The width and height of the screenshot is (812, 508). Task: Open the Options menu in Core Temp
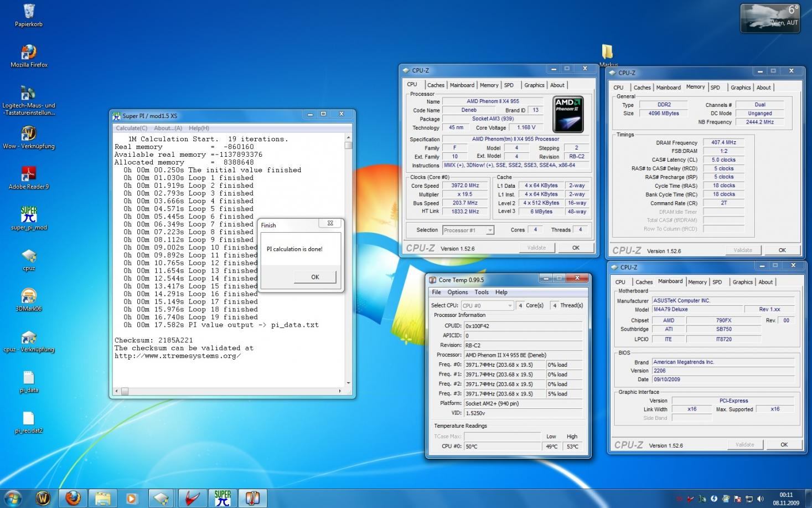click(457, 292)
